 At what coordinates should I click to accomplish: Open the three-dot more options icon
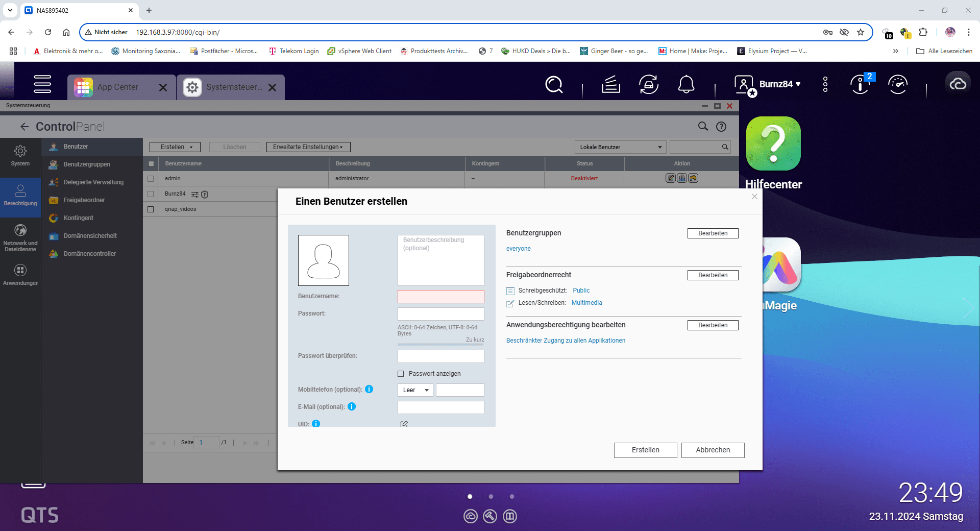pos(825,84)
